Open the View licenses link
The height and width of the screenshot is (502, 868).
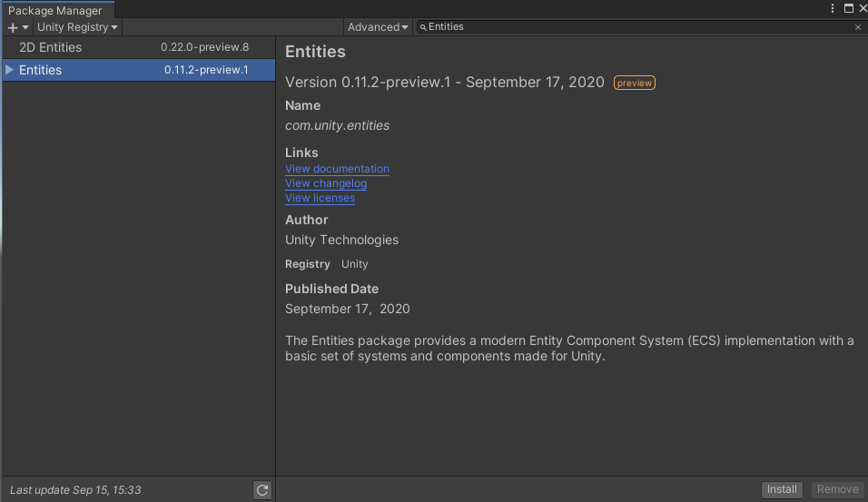coord(320,198)
